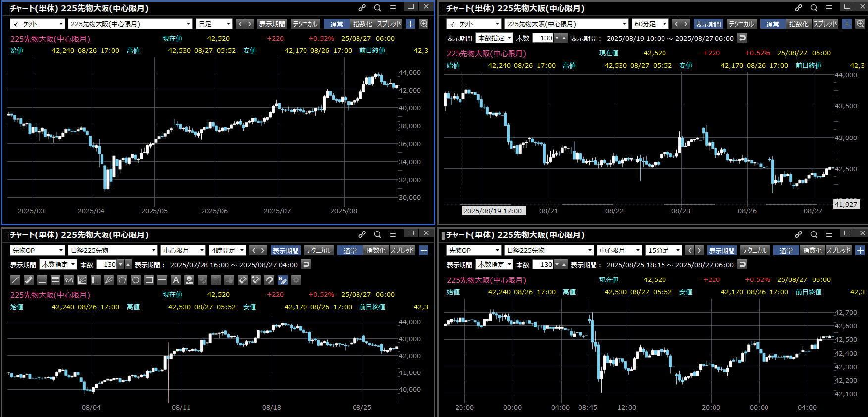Click the reset period arrow in the 15分足 chart
The height and width of the screenshot is (417, 868).
pos(742,265)
